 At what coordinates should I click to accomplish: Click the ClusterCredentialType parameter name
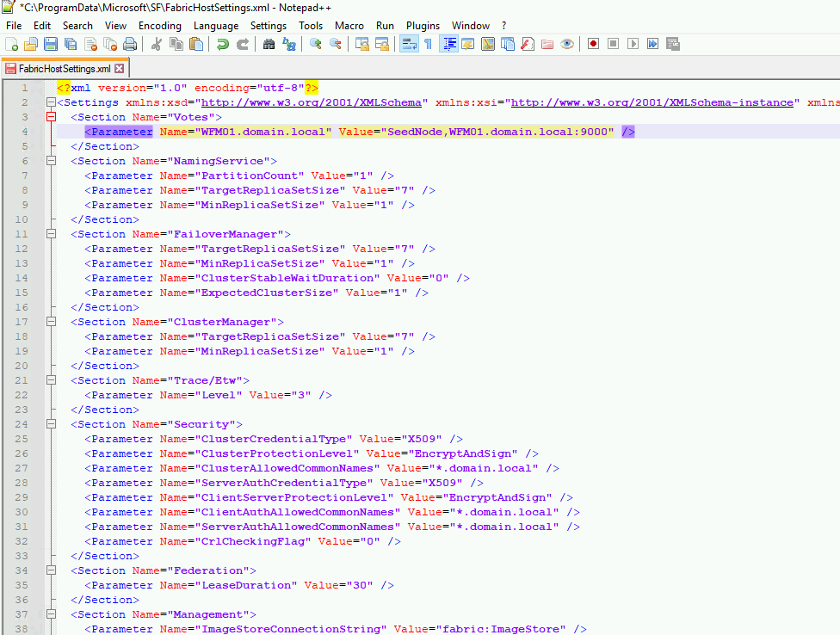pyautogui.click(x=273, y=439)
